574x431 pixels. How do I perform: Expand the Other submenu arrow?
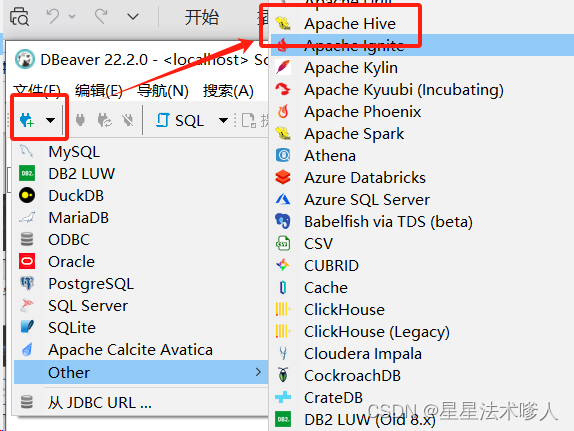258,372
